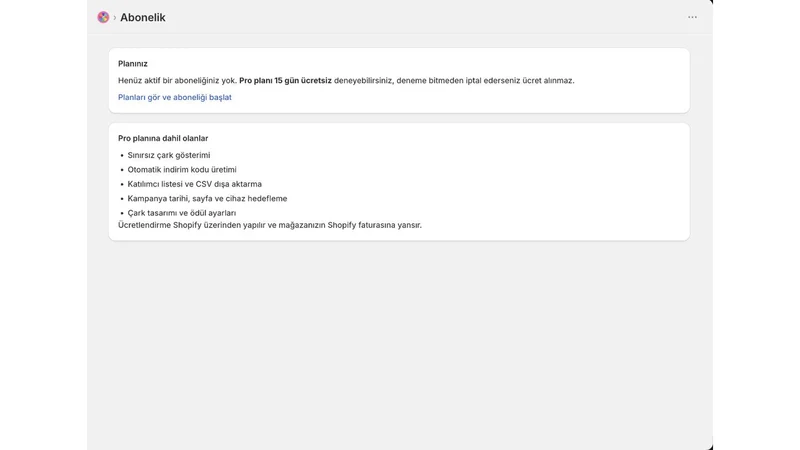Click 'Pro planına dahil olanlar' heading

tap(163, 138)
